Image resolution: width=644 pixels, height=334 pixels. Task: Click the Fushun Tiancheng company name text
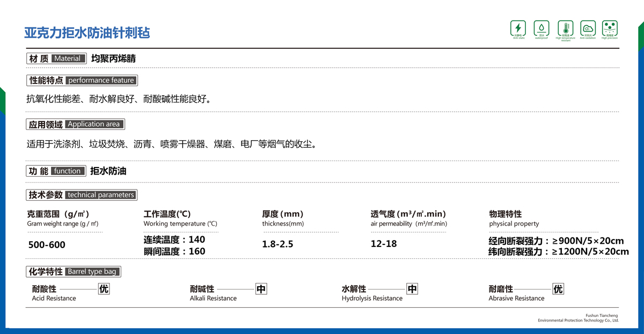602,315
